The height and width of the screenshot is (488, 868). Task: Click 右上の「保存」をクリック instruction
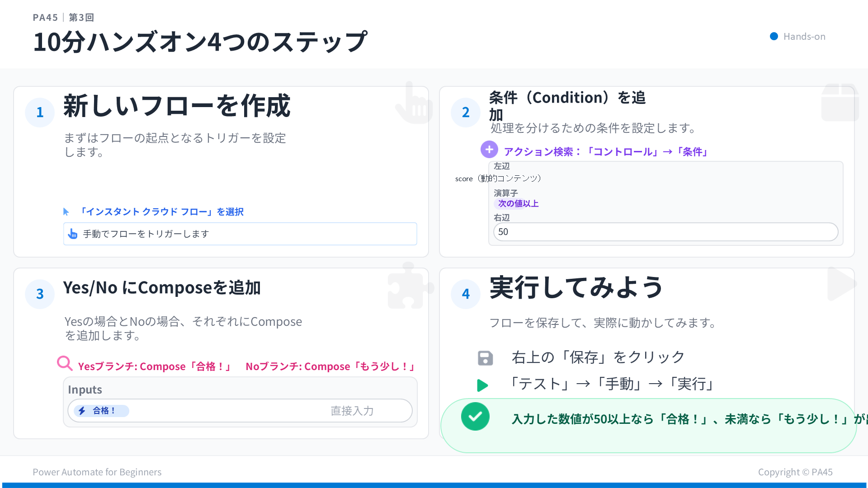pos(598,357)
